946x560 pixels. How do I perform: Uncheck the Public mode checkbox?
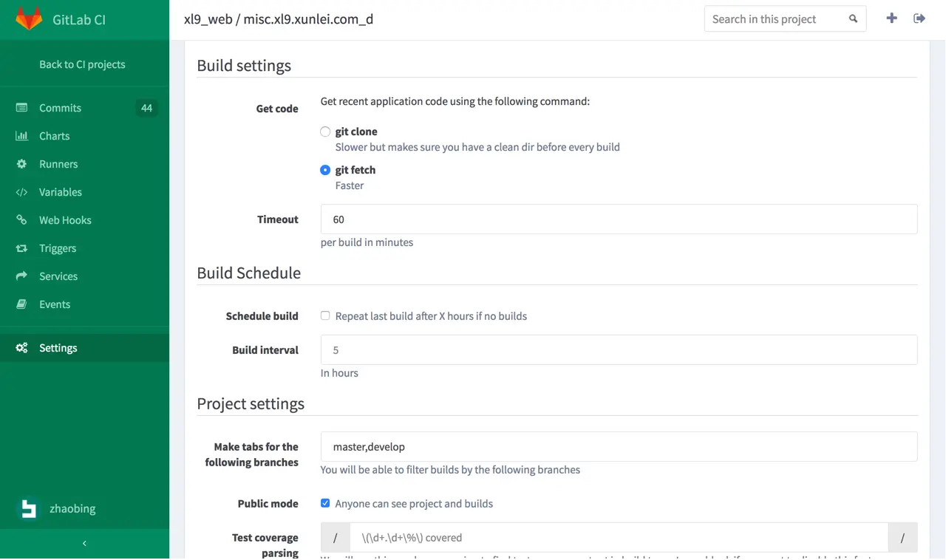(325, 504)
